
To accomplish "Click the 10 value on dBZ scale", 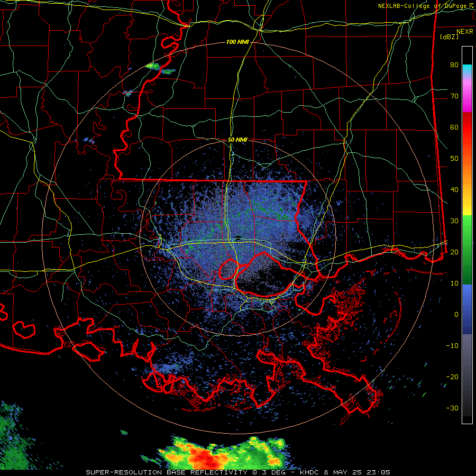I will click(x=454, y=283).
